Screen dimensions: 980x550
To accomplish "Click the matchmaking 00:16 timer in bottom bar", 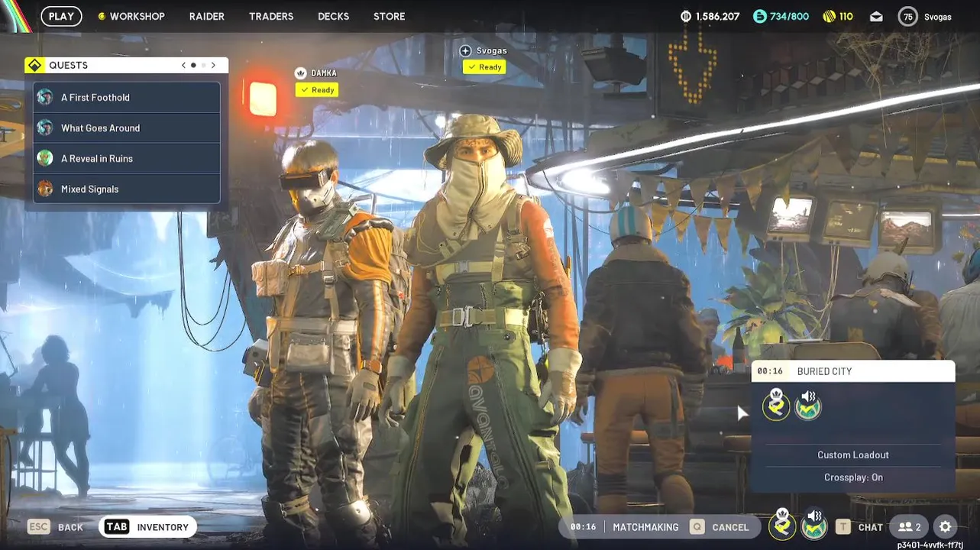I will [x=583, y=527].
